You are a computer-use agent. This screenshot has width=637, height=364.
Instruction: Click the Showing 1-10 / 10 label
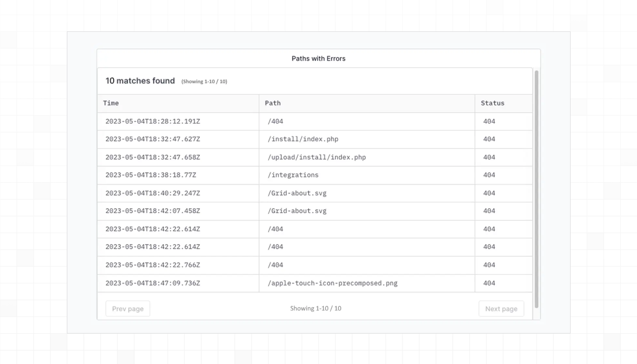click(x=316, y=308)
